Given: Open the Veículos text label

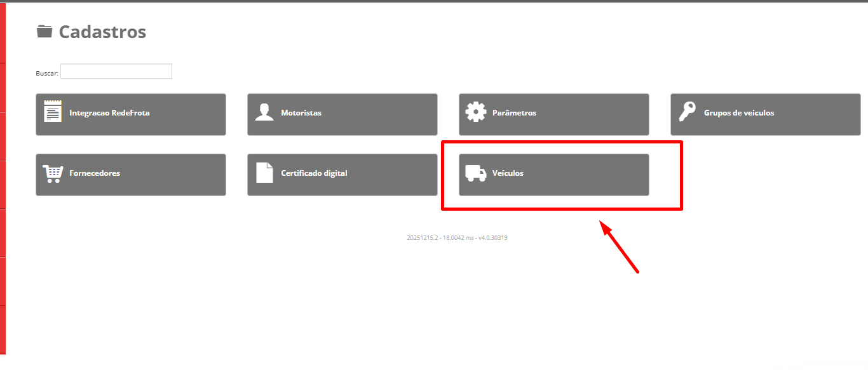Looking at the screenshot, I should tap(508, 173).
